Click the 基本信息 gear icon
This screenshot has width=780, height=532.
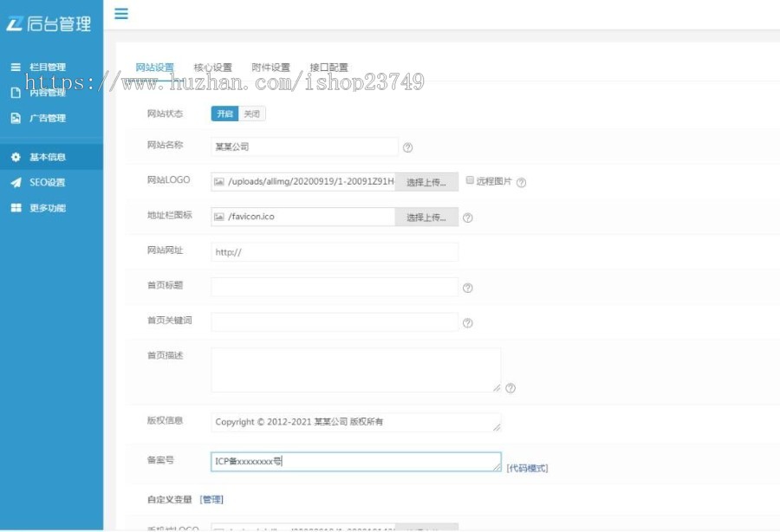[x=16, y=157]
